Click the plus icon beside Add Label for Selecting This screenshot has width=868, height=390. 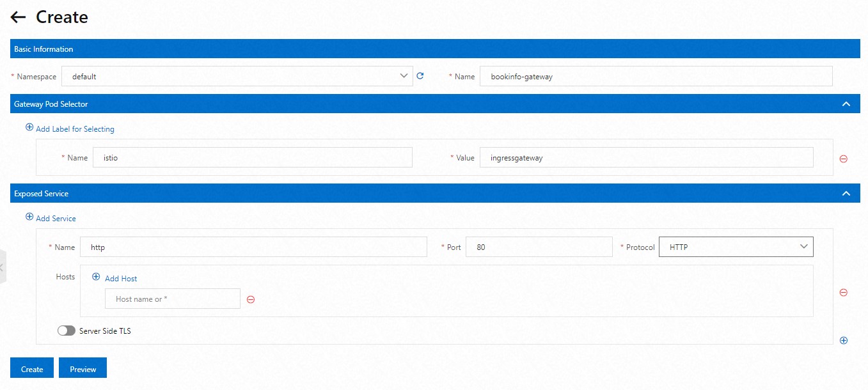coord(29,128)
